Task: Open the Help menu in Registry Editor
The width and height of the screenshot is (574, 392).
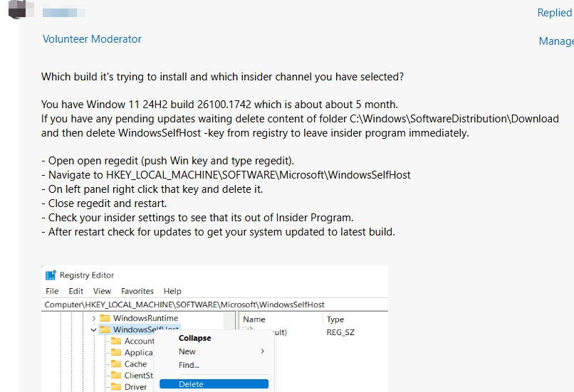Action: click(x=172, y=291)
